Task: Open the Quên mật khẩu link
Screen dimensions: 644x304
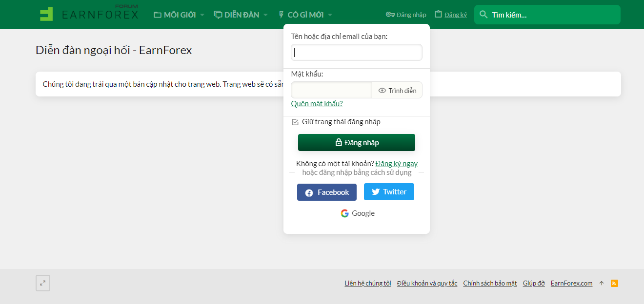Action: [317, 103]
